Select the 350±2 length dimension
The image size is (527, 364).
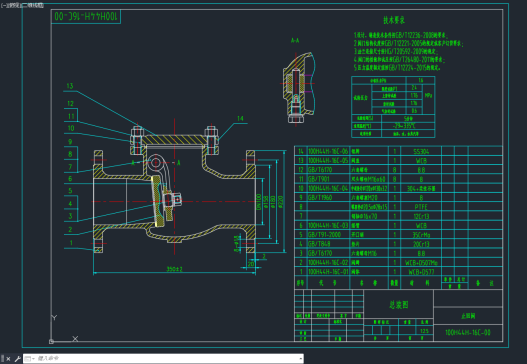pos(174,269)
